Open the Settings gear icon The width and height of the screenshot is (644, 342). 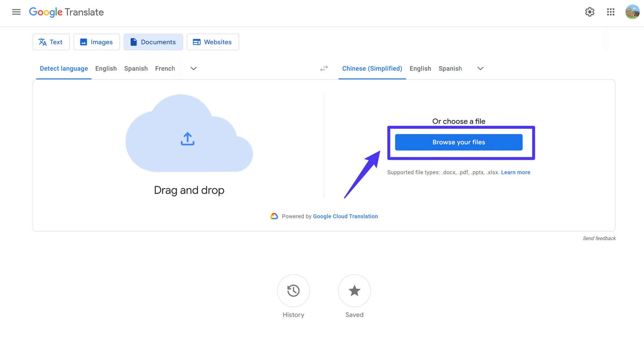tap(589, 12)
